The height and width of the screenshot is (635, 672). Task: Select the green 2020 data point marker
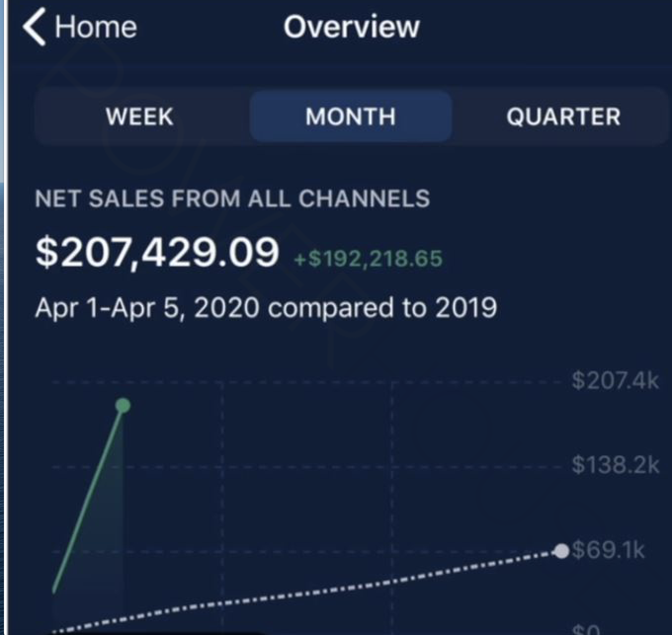coord(123,405)
